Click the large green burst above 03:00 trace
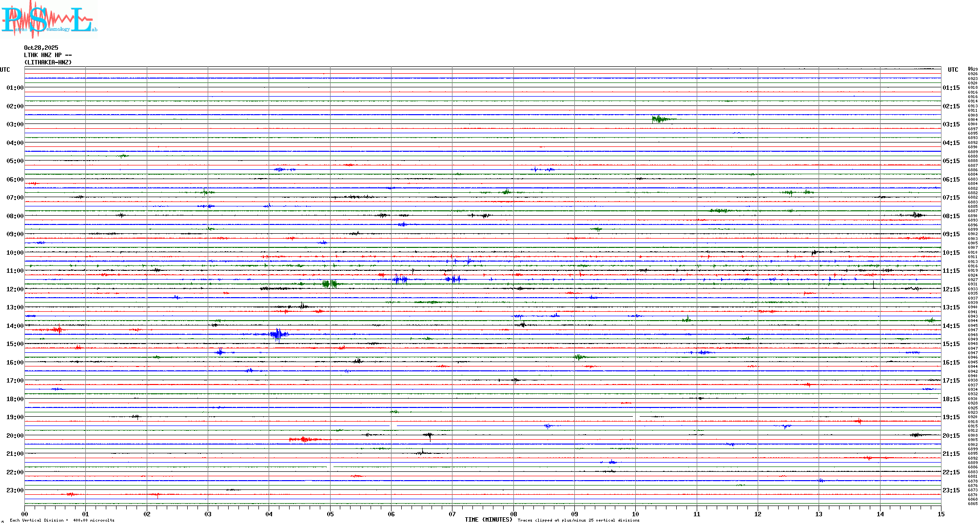This screenshot has height=527, width=980. (x=660, y=119)
